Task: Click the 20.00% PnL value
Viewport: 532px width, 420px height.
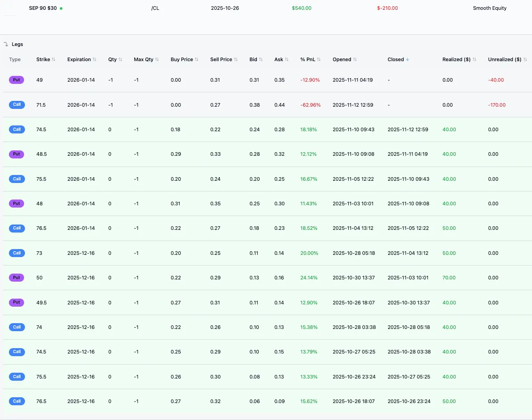Action: point(309,253)
